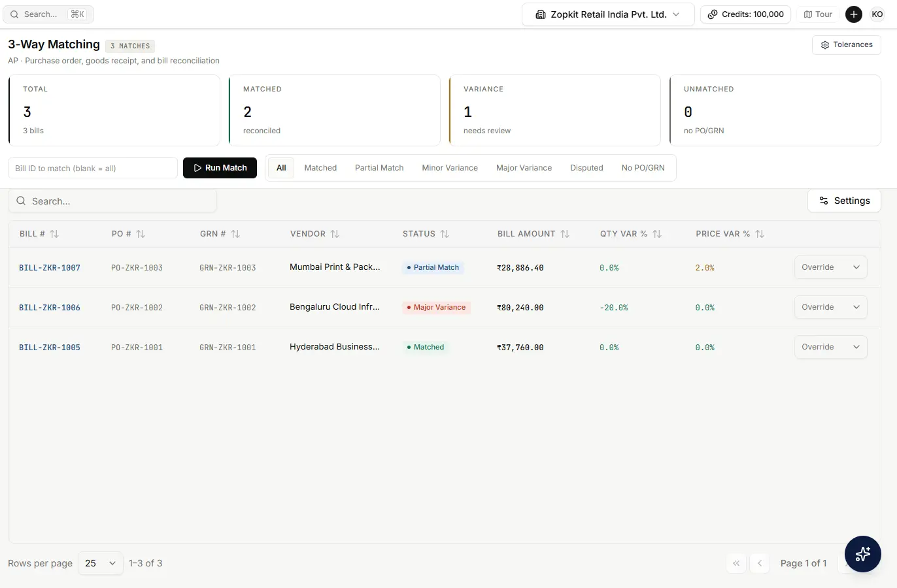This screenshot has height=588, width=897.
Task: Sort by Status column arrows
Action: tap(445, 234)
